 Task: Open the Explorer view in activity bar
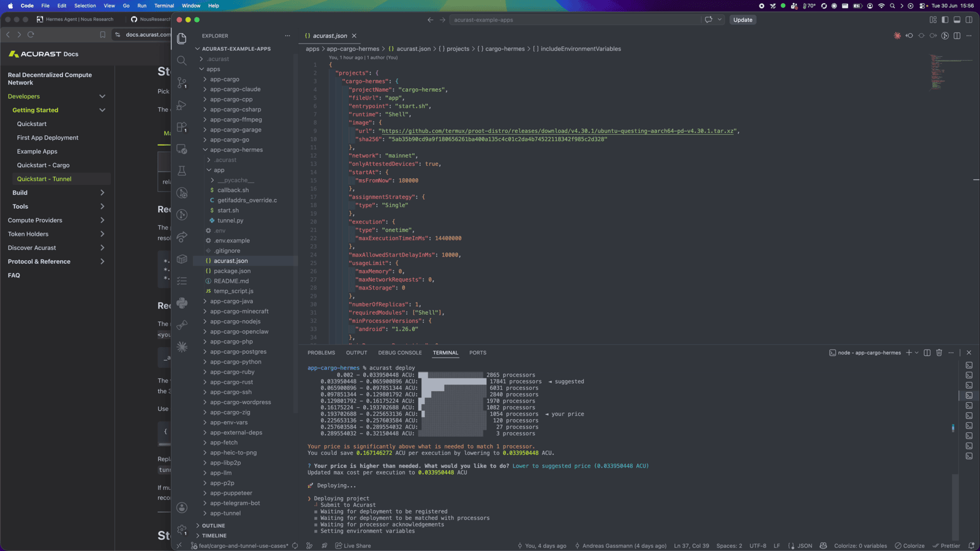pos(182,39)
